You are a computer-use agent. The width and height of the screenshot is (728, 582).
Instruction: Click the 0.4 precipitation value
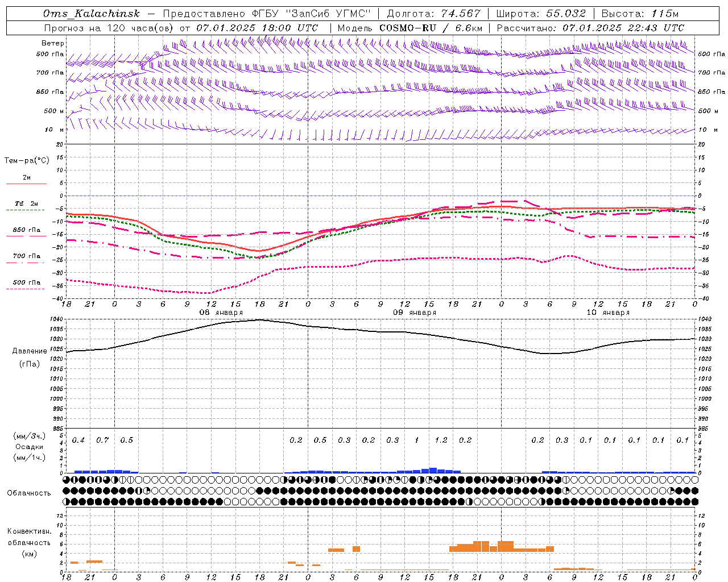click(x=78, y=440)
